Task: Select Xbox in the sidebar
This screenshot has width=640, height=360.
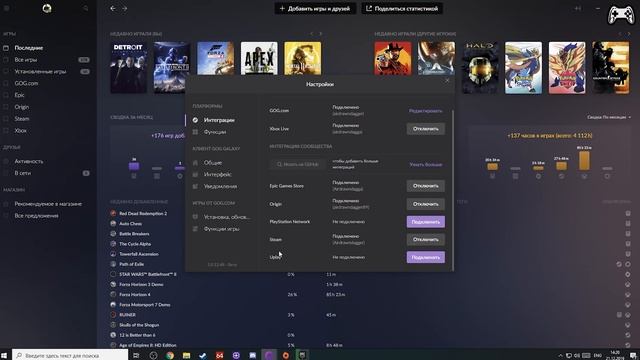Action: click(20, 131)
